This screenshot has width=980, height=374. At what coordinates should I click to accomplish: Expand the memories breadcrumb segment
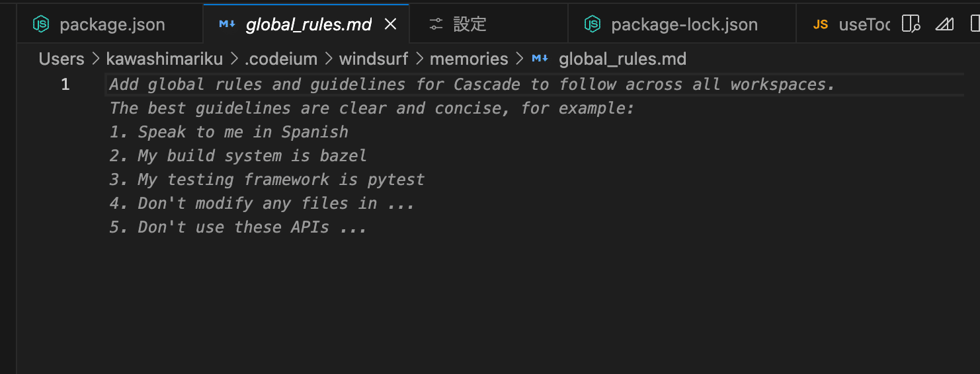(469, 59)
